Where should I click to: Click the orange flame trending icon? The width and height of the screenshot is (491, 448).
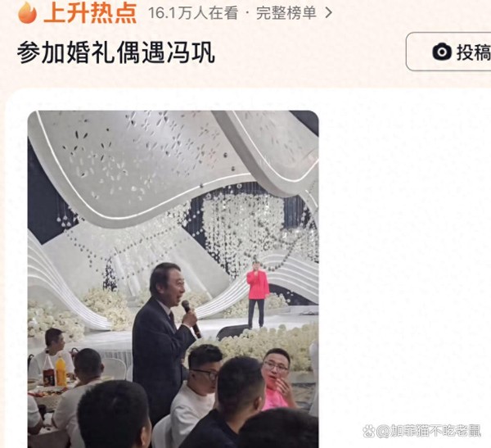tap(27, 12)
